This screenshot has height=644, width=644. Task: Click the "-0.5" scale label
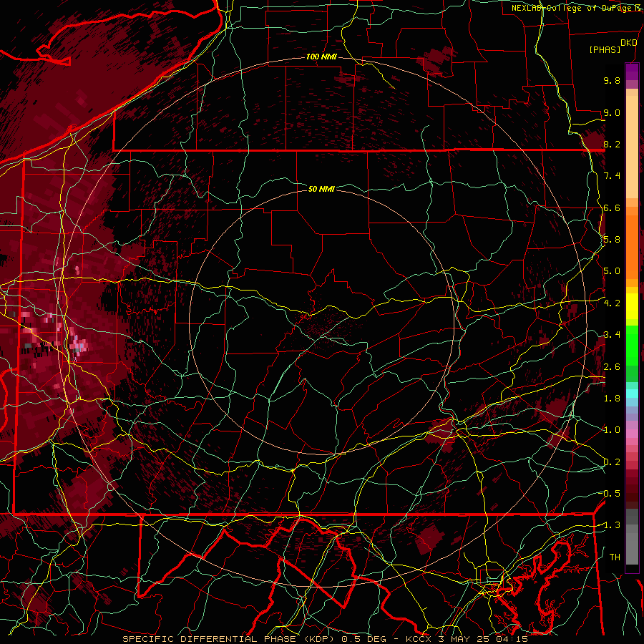[610, 494]
